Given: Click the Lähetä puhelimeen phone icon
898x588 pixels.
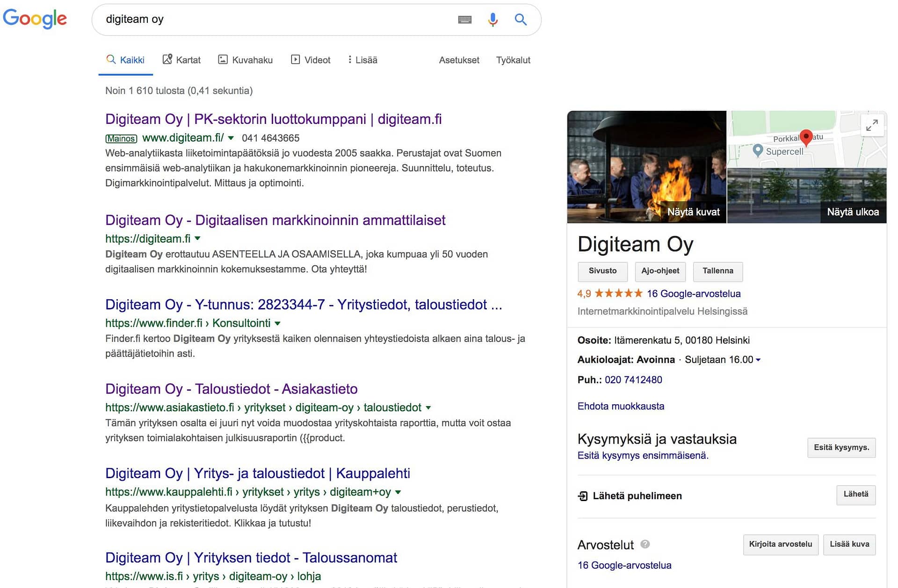Looking at the screenshot, I should (583, 496).
